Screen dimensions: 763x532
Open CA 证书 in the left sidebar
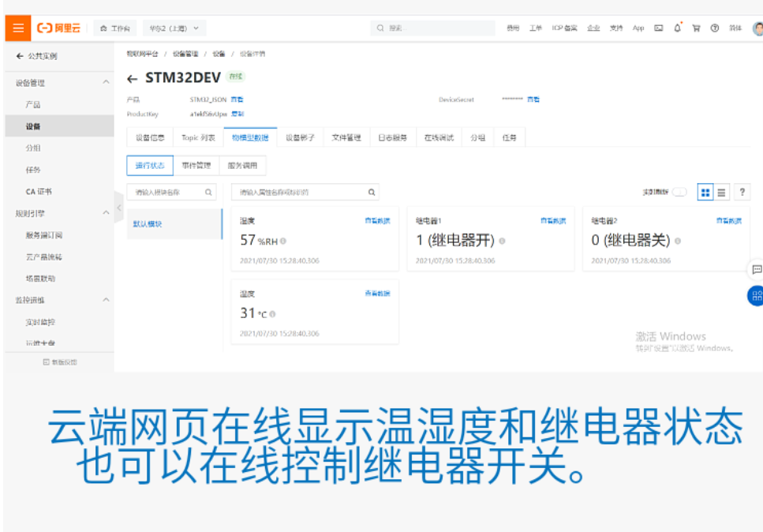coord(39,191)
